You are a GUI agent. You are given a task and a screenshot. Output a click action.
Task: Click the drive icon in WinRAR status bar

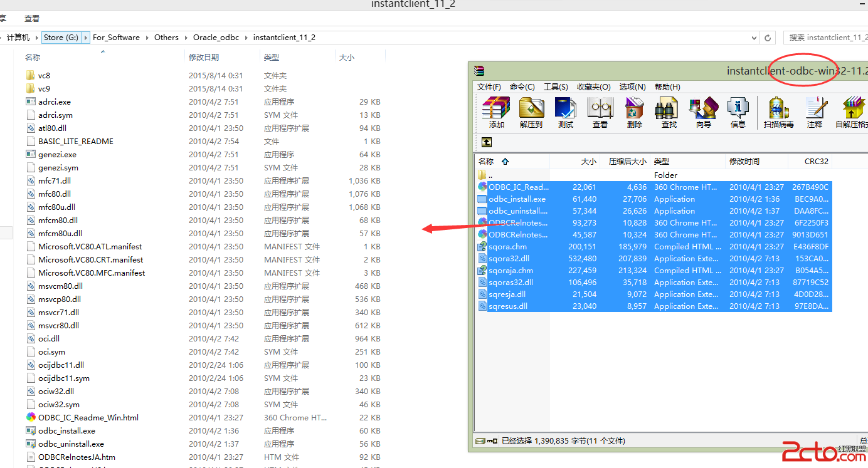[x=480, y=441]
